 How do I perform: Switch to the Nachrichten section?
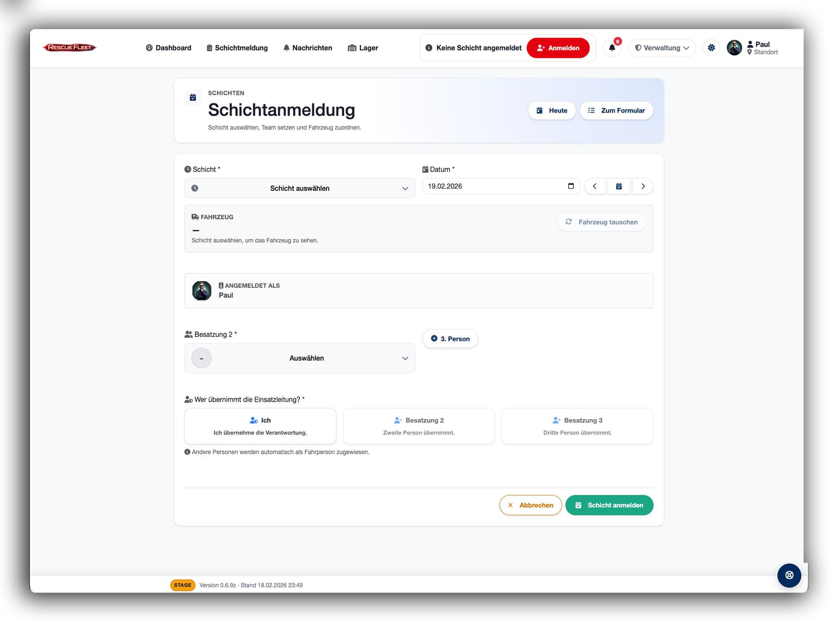tap(307, 48)
